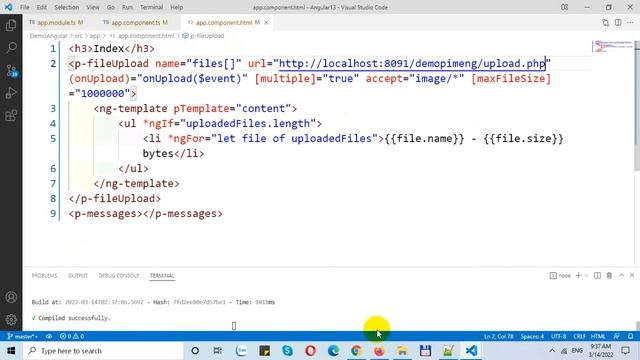Select the Terminal panel tab
Image resolution: width=640 pixels, height=360 pixels.
[x=162, y=276]
